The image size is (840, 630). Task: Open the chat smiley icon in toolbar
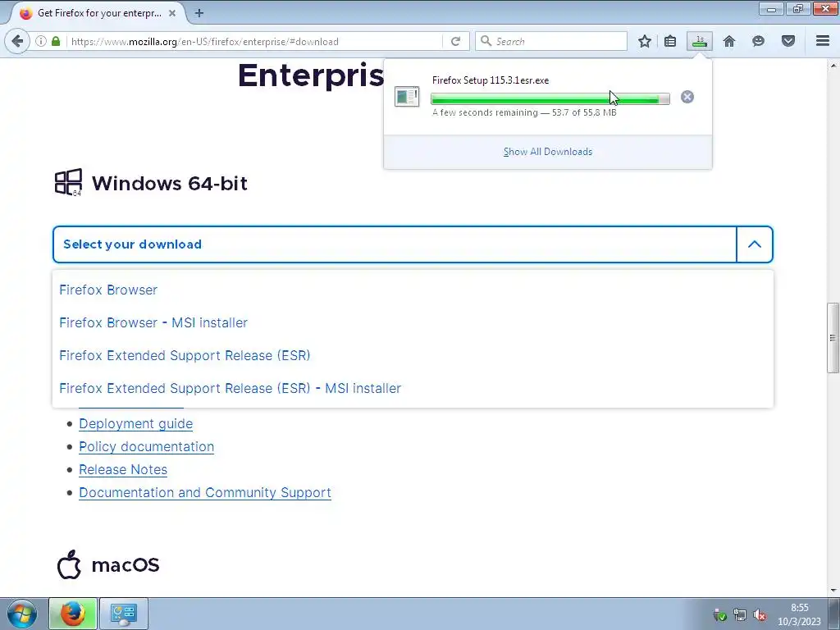758,41
